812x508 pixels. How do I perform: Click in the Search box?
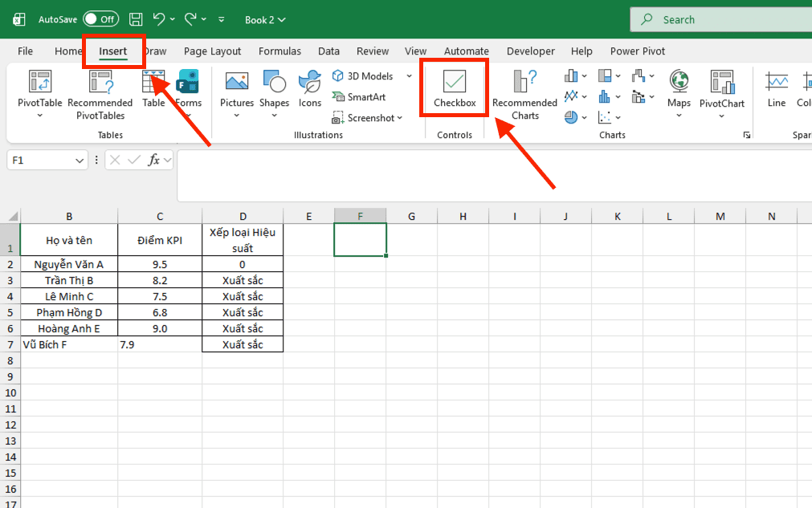(x=721, y=19)
